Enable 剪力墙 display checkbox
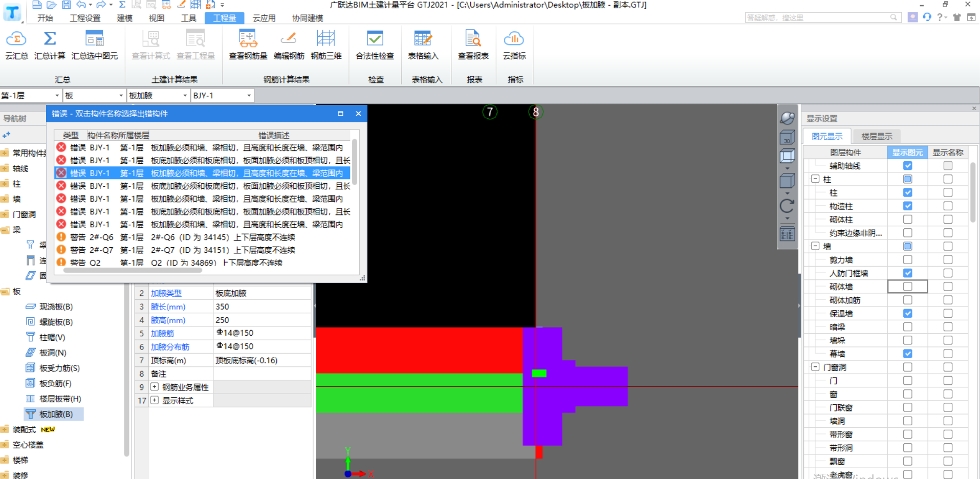The height and width of the screenshot is (479, 980). pos(907,259)
